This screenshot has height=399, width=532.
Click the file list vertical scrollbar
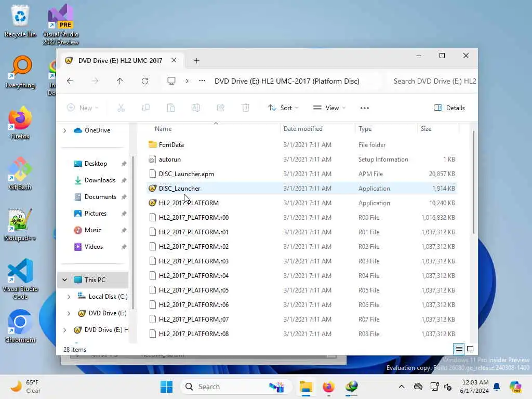click(474, 182)
